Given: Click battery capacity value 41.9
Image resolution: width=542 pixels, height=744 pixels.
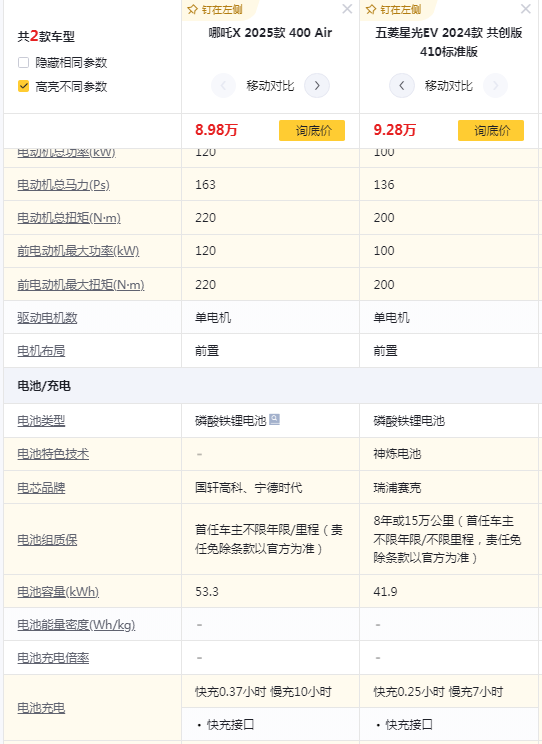Looking at the screenshot, I should point(385,592).
